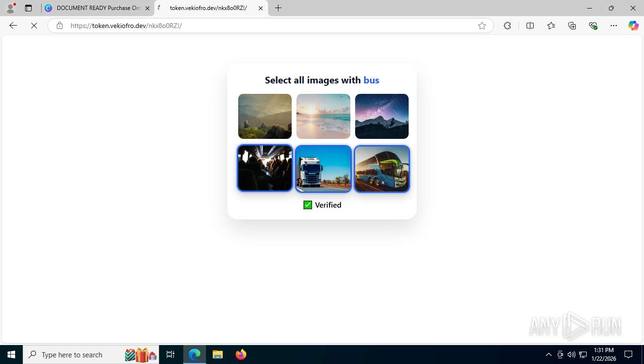
Task: Deselect the white truck image
Action: coord(323,168)
